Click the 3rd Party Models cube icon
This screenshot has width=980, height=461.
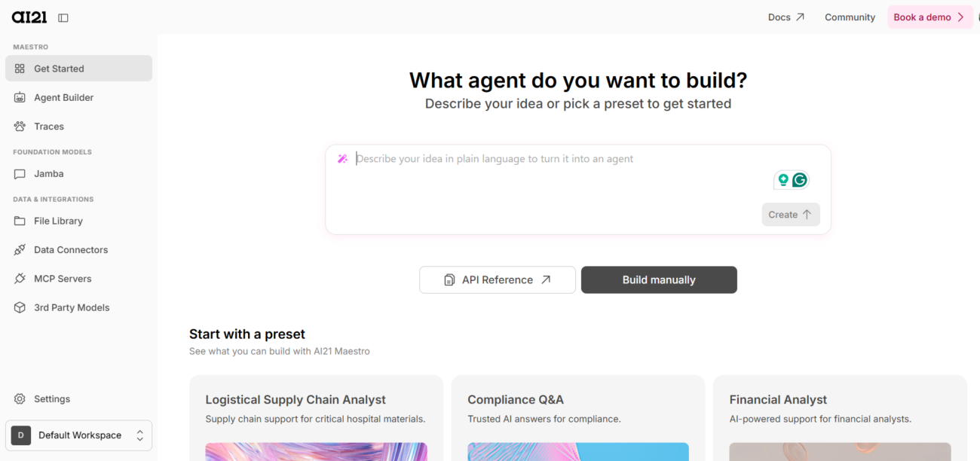(20, 307)
